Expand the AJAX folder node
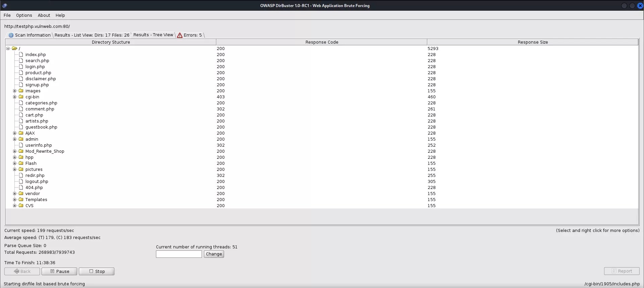 point(14,133)
